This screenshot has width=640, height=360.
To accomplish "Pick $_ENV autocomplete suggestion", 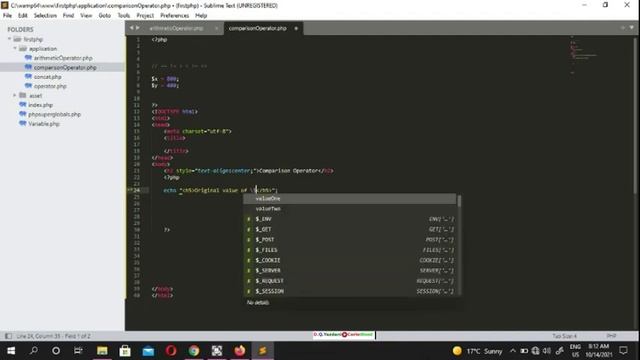I will (350, 219).
